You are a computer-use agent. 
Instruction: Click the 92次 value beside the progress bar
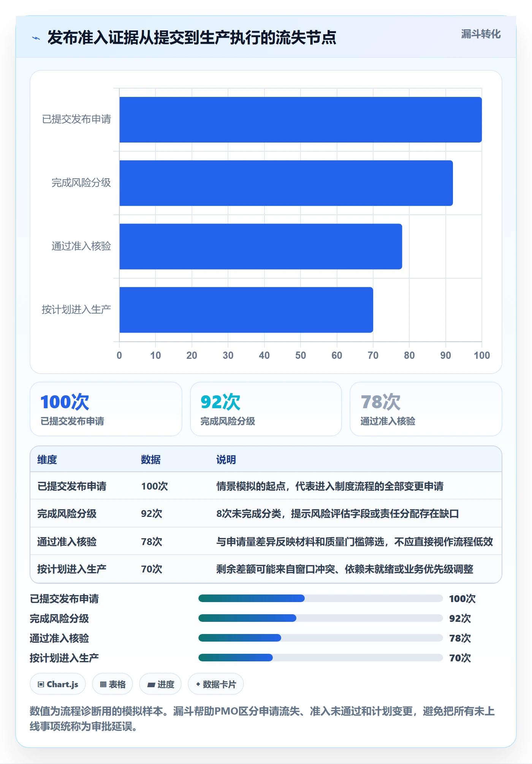(460, 618)
